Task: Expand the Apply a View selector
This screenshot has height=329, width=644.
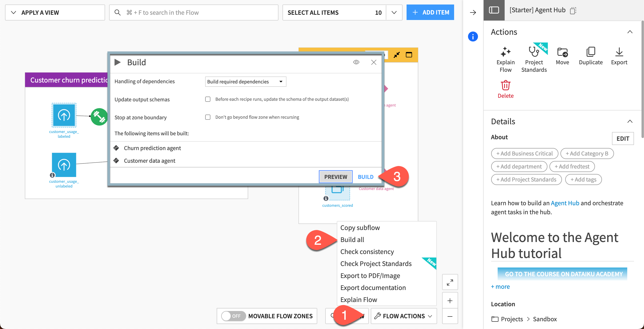Action: point(55,12)
